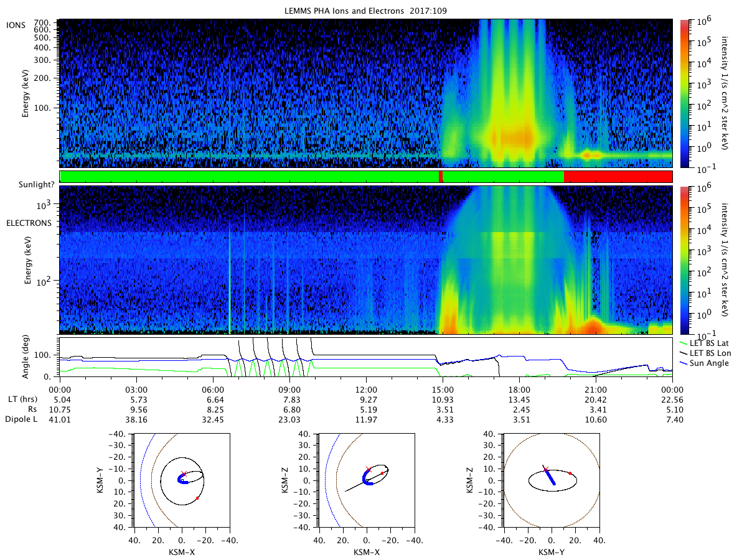Screen dimensions: 747x560
Task: Click the Dipole L value 41.01
Action: (x=60, y=420)
